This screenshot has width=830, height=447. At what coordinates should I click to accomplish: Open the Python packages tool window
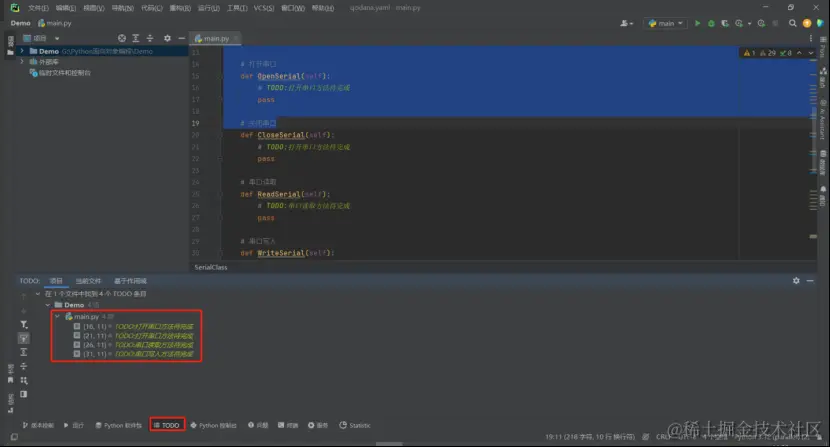[118, 425]
